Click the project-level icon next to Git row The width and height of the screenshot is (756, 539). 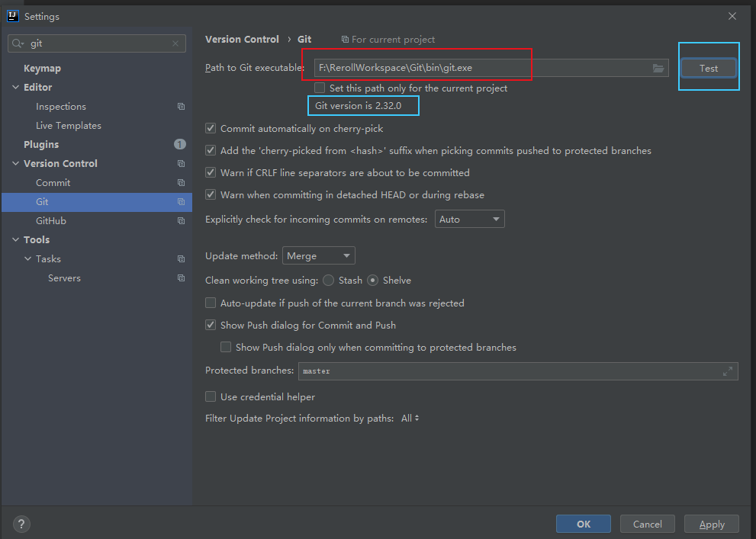(x=182, y=202)
